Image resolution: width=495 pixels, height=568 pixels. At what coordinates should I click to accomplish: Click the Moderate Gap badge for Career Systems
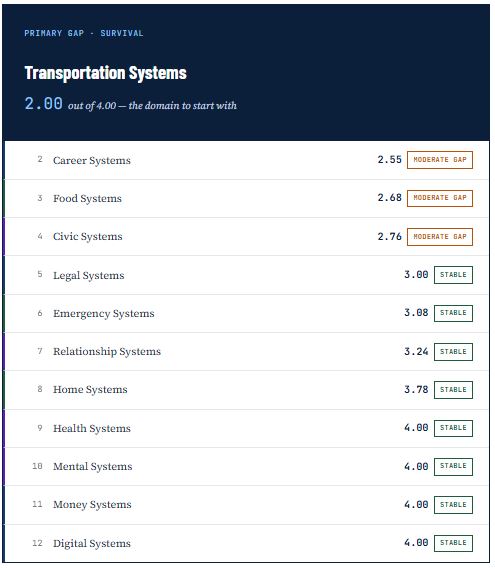pos(440,160)
